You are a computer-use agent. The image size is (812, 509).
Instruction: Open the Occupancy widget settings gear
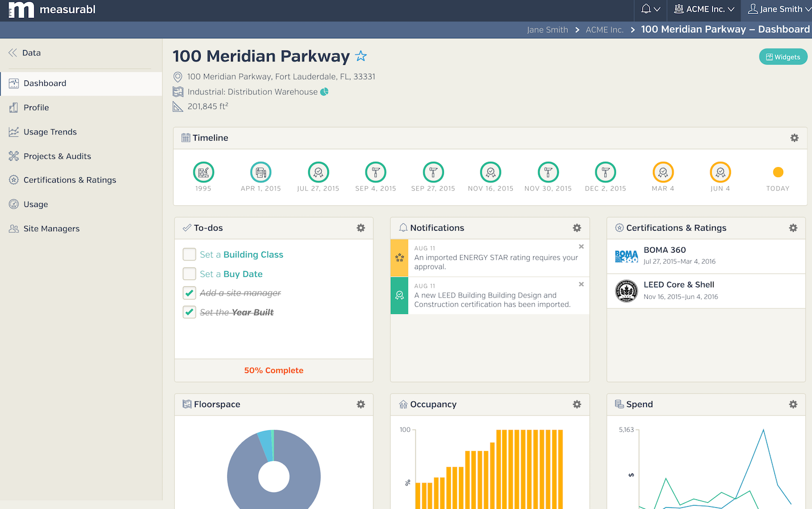coord(576,404)
